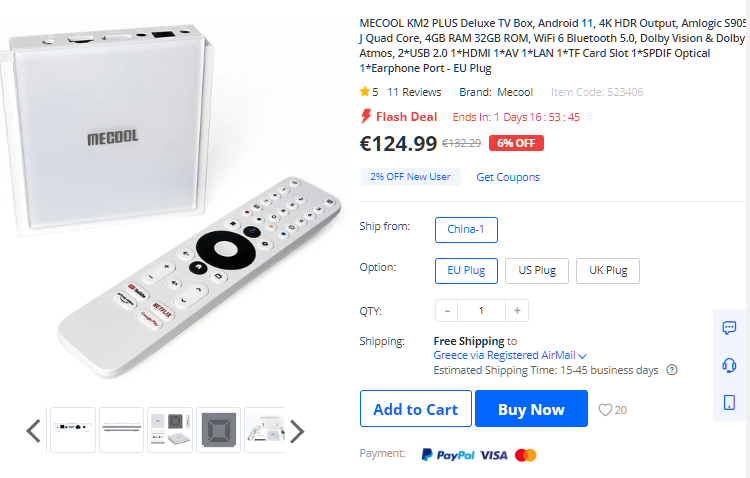
Task: Select the US Plug option
Action: point(537,271)
